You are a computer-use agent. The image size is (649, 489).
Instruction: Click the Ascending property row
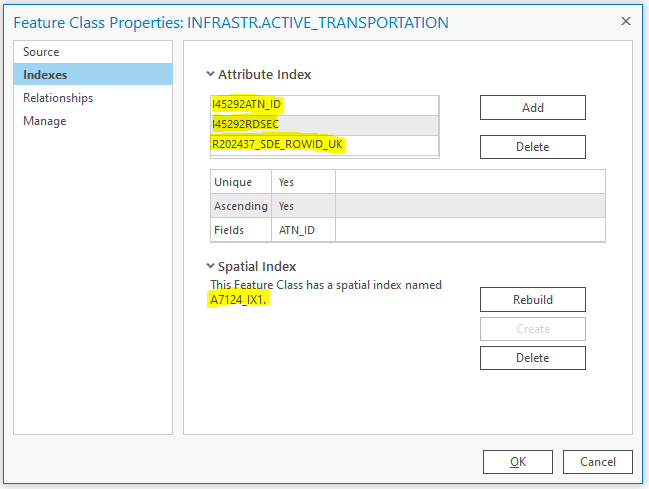(240, 206)
